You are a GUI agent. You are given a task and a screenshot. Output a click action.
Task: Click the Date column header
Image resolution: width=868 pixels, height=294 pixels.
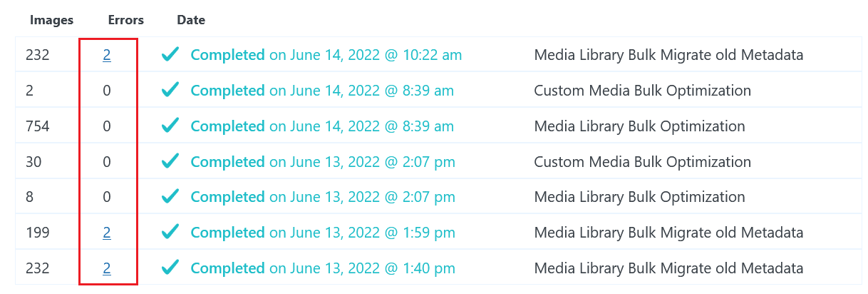click(191, 20)
